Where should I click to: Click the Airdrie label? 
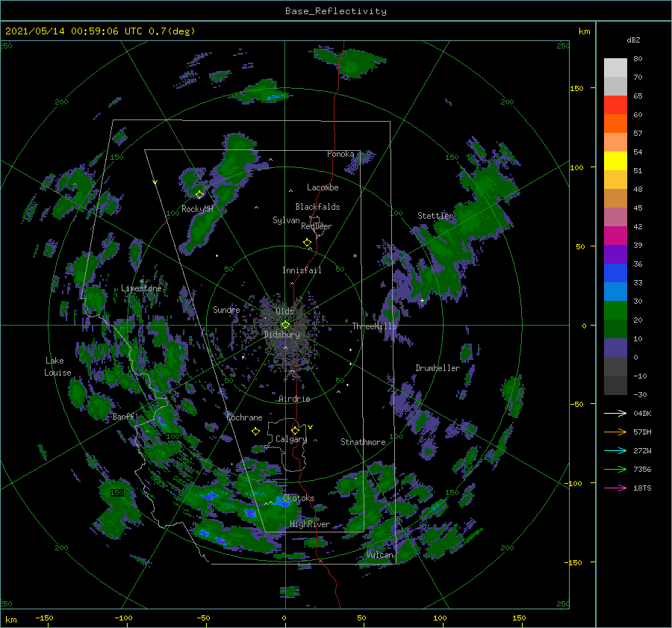[294, 399]
